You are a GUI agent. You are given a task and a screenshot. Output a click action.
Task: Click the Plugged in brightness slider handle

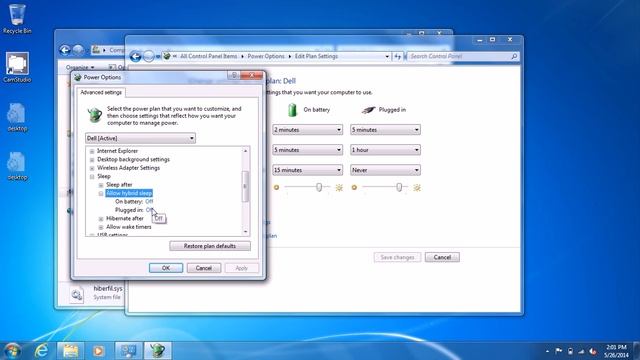click(x=399, y=187)
